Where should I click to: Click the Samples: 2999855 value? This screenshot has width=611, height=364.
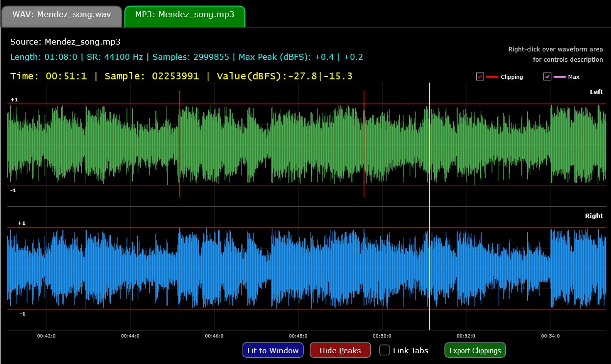[191, 57]
